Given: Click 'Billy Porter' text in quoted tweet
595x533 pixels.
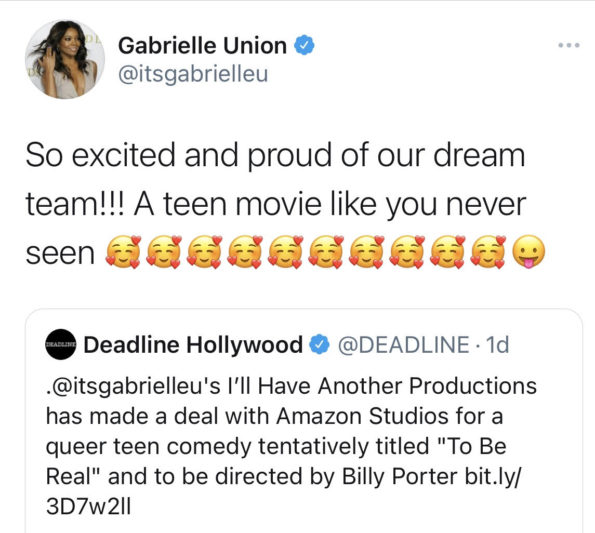Looking at the screenshot, I should (399, 476).
